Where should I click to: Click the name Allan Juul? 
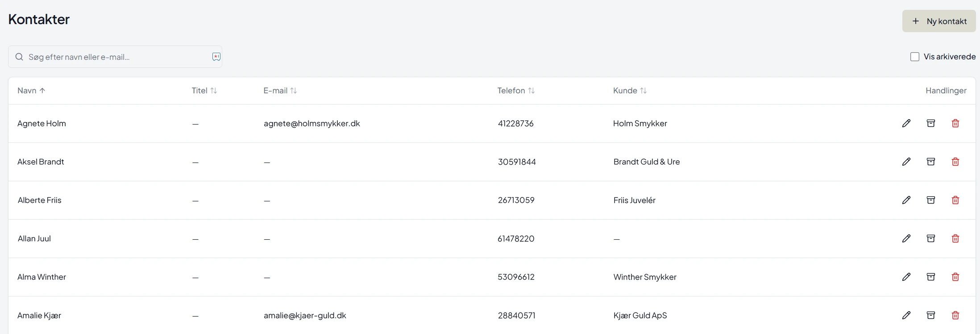pos(34,238)
